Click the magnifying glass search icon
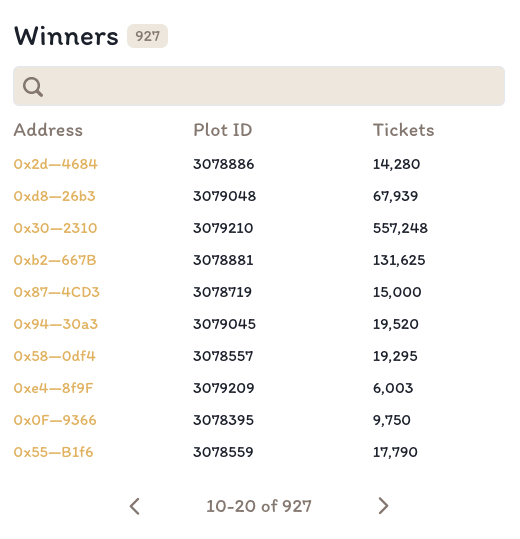Image resolution: width=520 pixels, height=539 pixels. pyautogui.click(x=33, y=87)
